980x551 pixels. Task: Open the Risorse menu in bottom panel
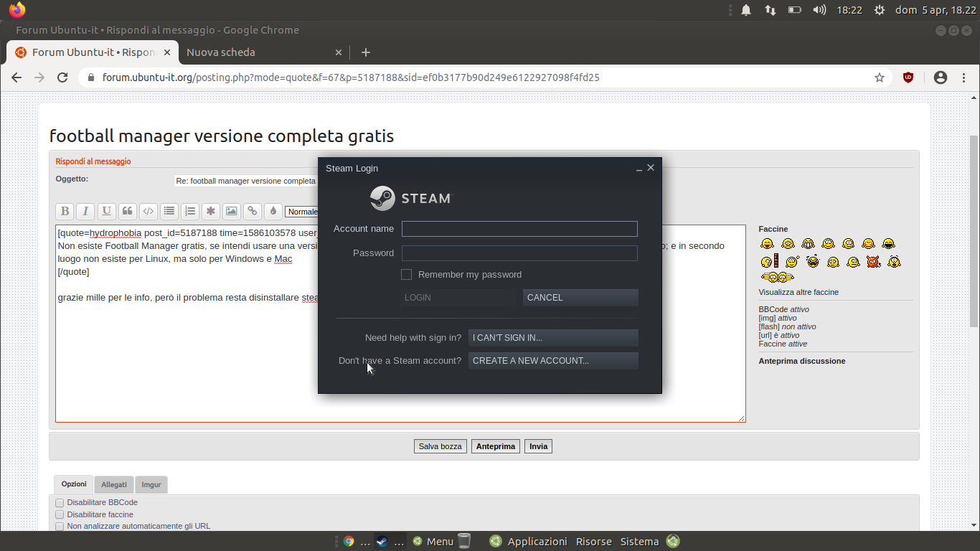point(594,542)
